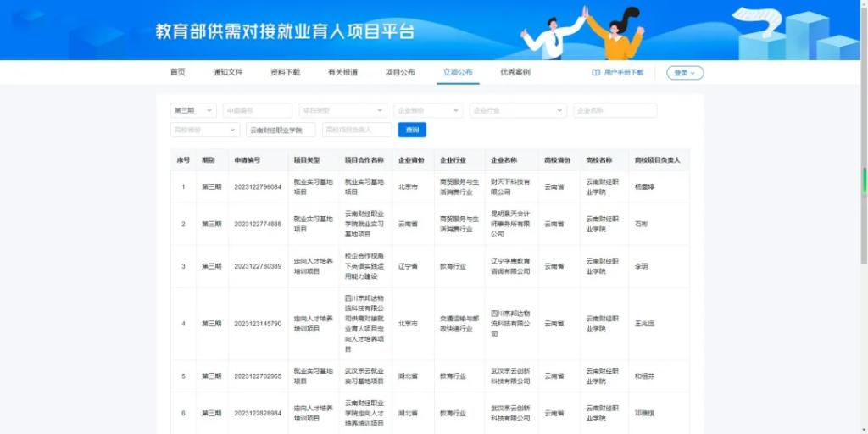Open the 有关报道 page
868x434 pixels.
342,72
